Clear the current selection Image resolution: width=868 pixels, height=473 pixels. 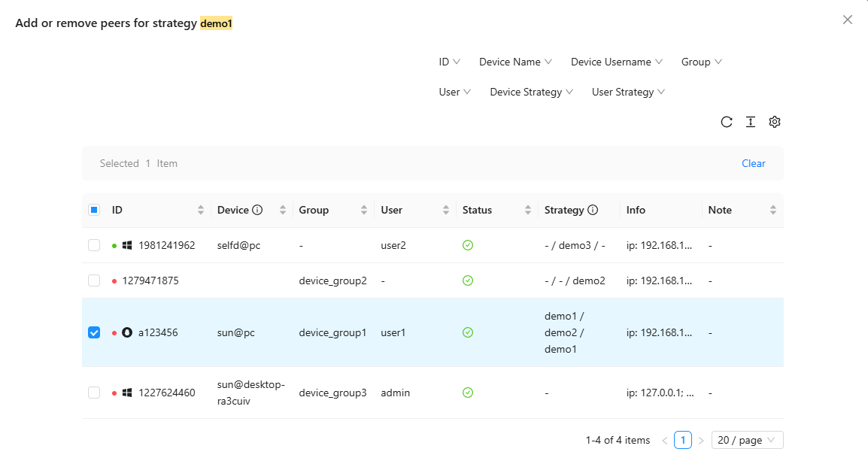coord(753,163)
